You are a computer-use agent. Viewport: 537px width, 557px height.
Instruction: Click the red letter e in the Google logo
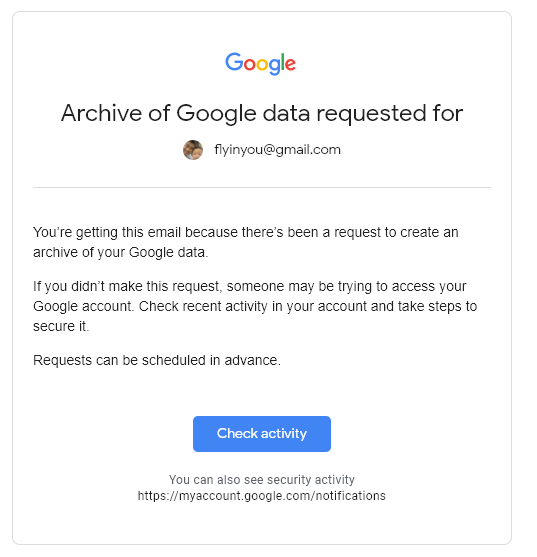click(290, 64)
